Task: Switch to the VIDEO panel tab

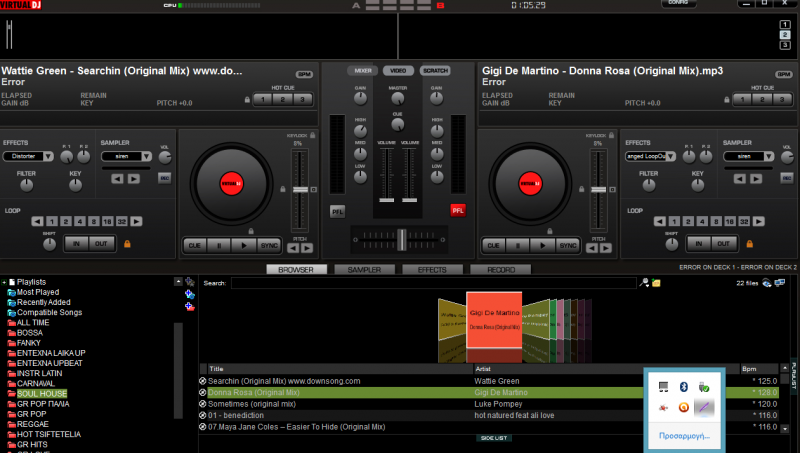Action: [x=398, y=70]
